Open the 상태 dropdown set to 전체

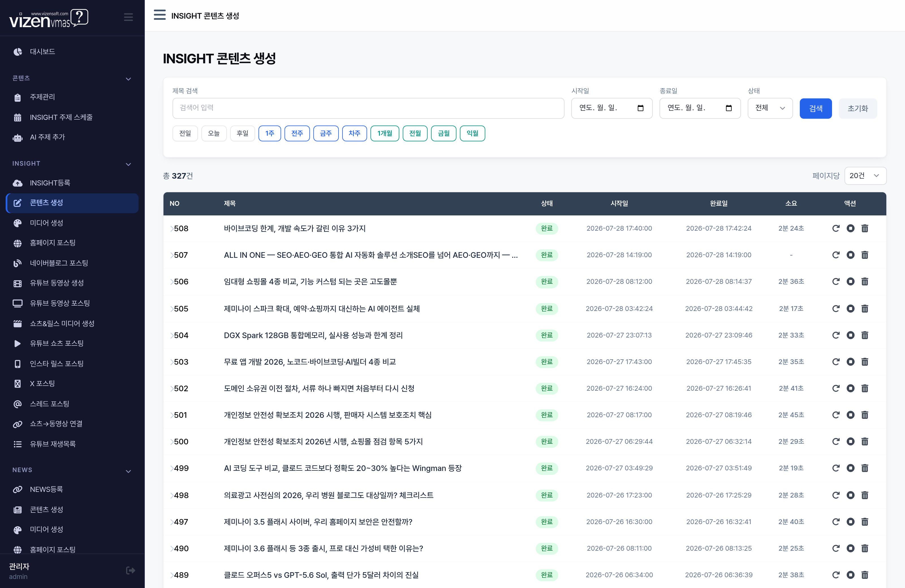[x=770, y=108]
